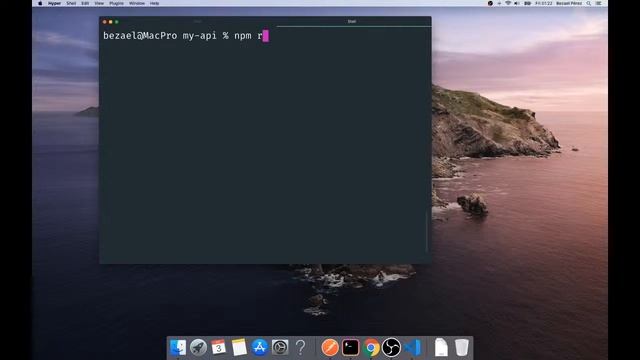Switch to Hyper terminal icon in dock
Screen dimensions: 640x360
[x=350, y=347]
